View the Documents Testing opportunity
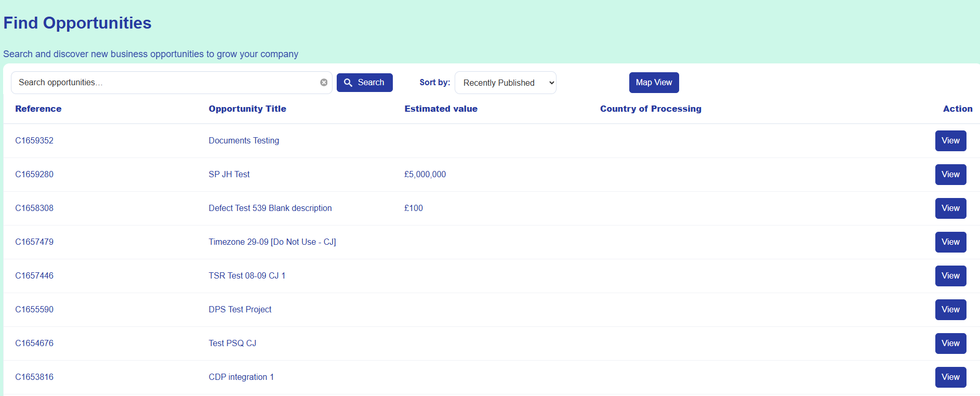Image resolution: width=980 pixels, height=396 pixels. tap(950, 141)
